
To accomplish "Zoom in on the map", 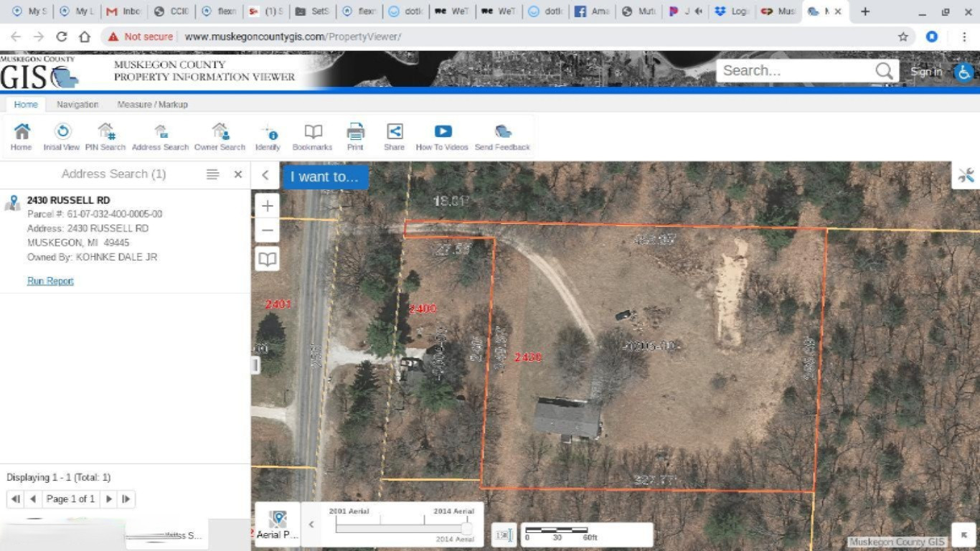I will (x=268, y=207).
